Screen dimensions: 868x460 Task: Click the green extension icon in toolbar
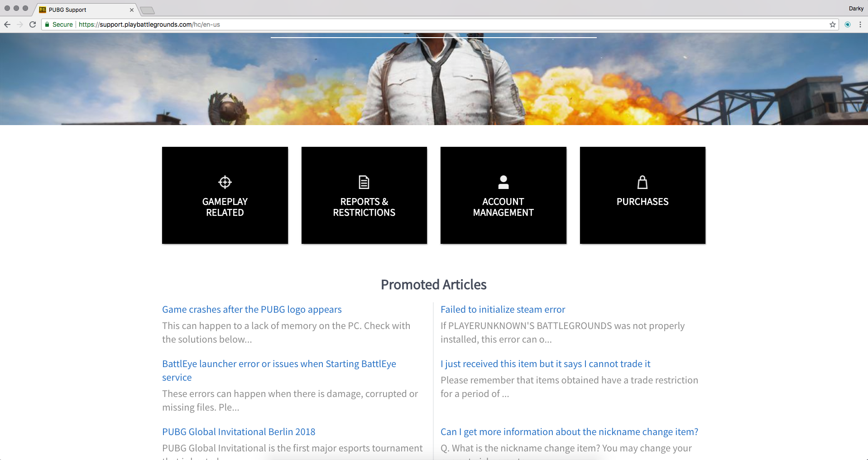848,24
